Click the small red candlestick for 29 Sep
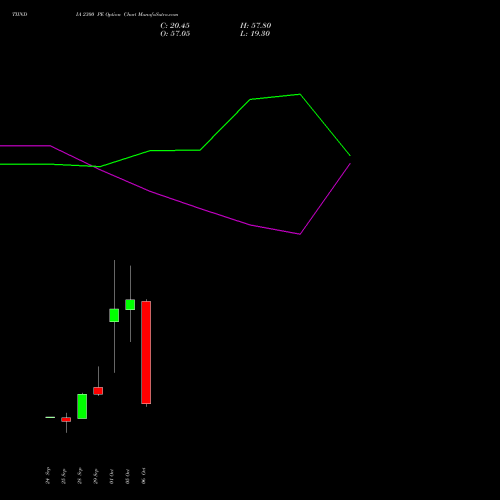500x500 pixels. pos(98,391)
